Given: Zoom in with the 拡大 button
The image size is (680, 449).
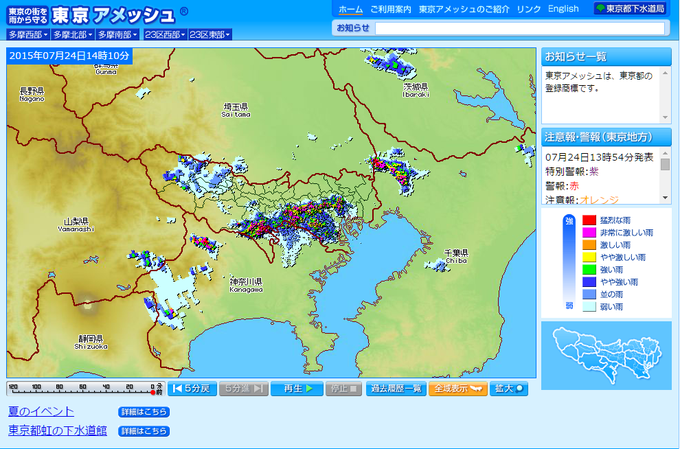Looking at the screenshot, I should [509, 389].
